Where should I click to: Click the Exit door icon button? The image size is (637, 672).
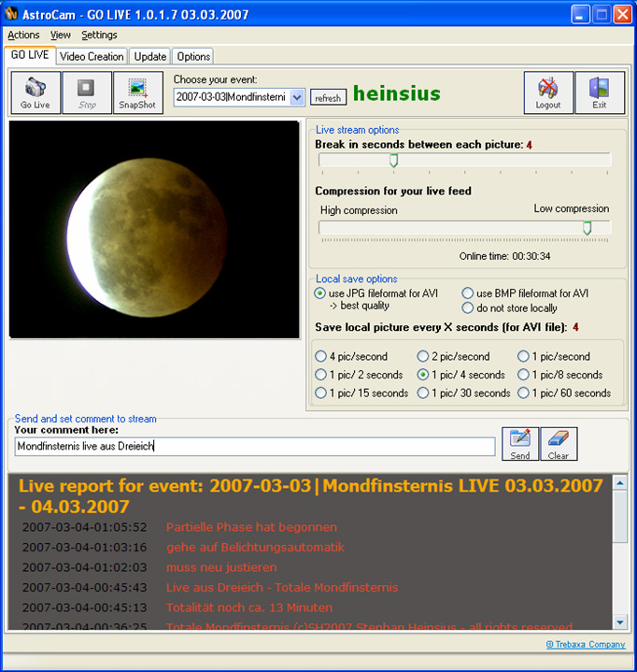coord(600,93)
